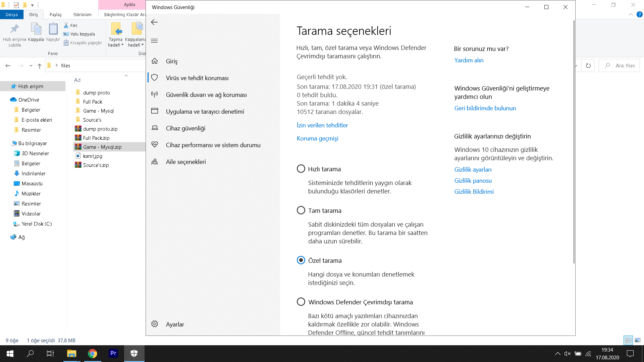
Task: Open Güvenlik duvarı ve ağ koruması icon
Action: (155, 95)
